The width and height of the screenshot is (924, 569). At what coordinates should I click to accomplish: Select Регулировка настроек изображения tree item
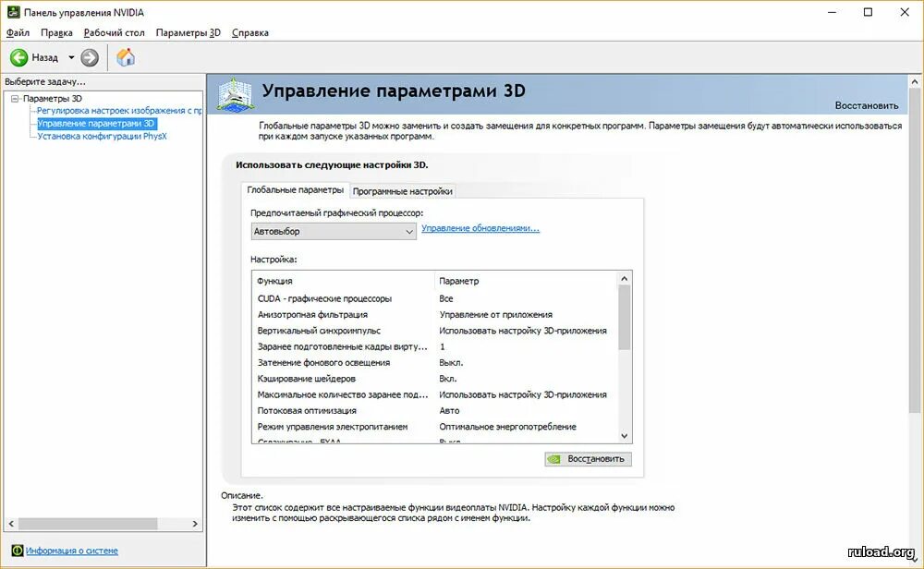coord(119,110)
